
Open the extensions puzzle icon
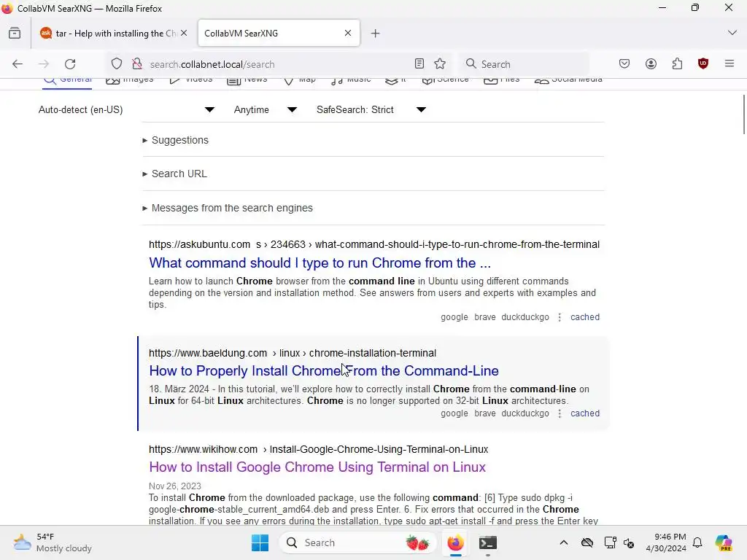[x=677, y=64]
